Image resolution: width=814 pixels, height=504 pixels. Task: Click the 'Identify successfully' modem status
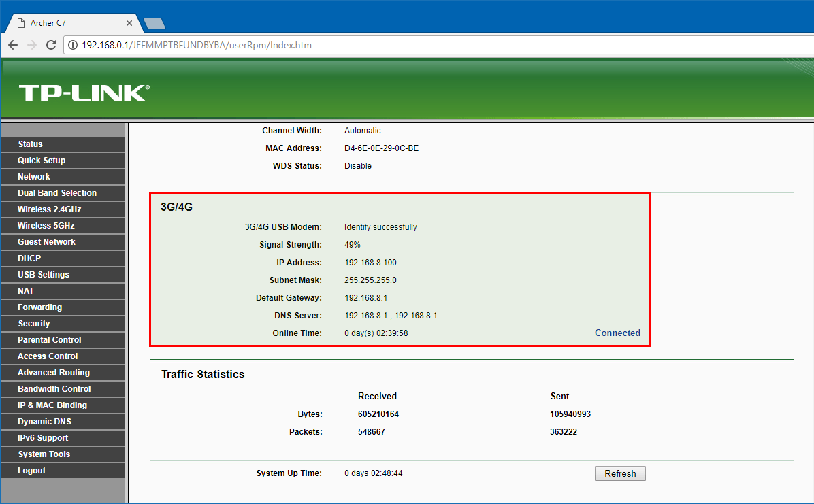[380, 226]
